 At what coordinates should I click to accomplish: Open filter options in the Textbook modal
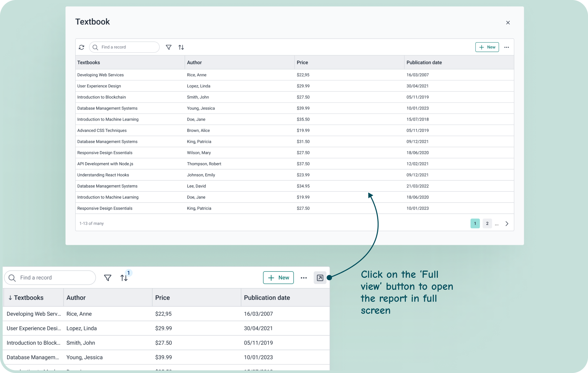click(x=169, y=47)
